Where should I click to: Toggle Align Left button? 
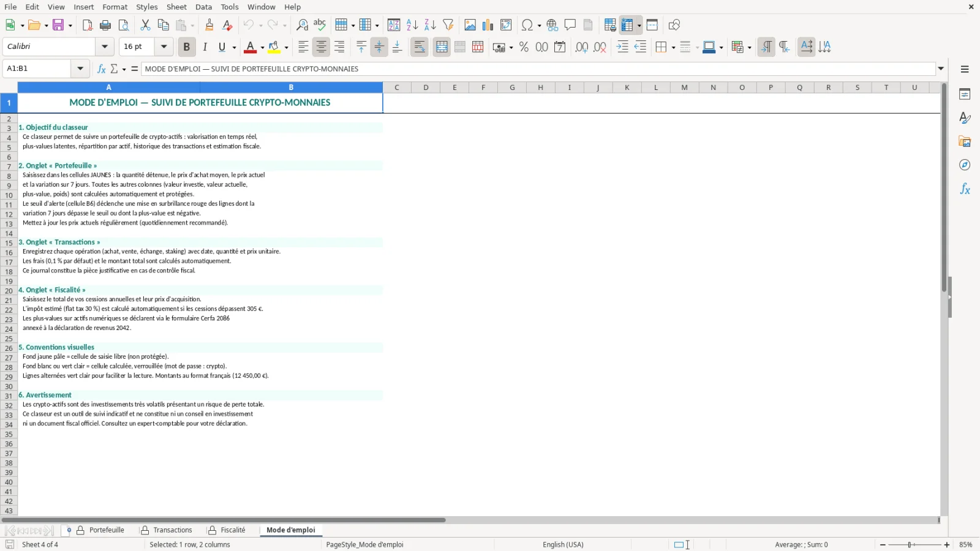pos(303,47)
